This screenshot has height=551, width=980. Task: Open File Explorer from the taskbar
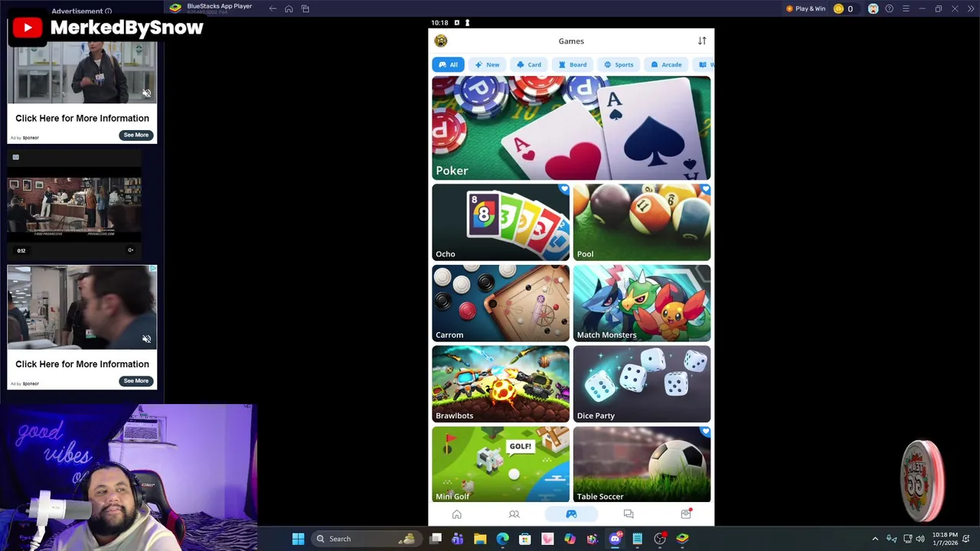pyautogui.click(x=480, y=539)
